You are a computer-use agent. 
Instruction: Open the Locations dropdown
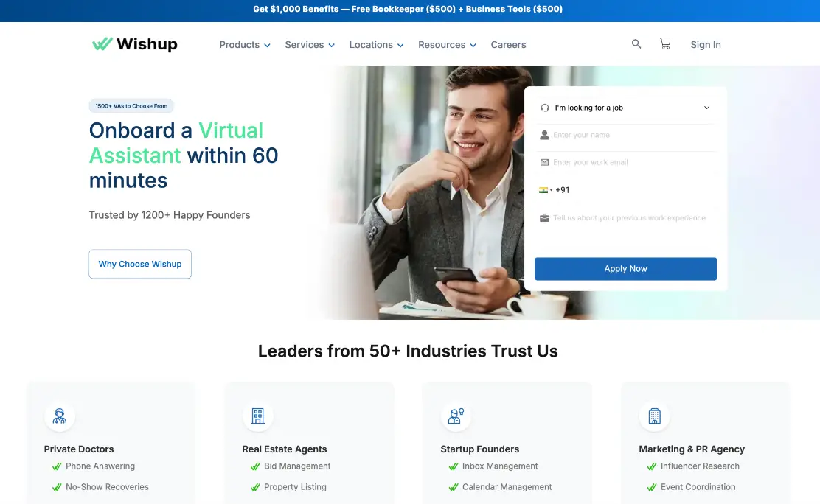[x=376, y=45]
